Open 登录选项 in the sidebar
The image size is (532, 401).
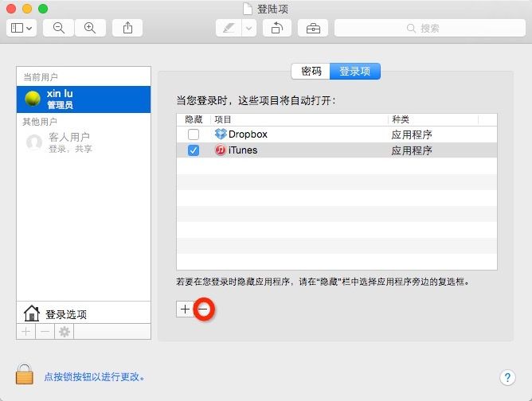pos(66,313)
